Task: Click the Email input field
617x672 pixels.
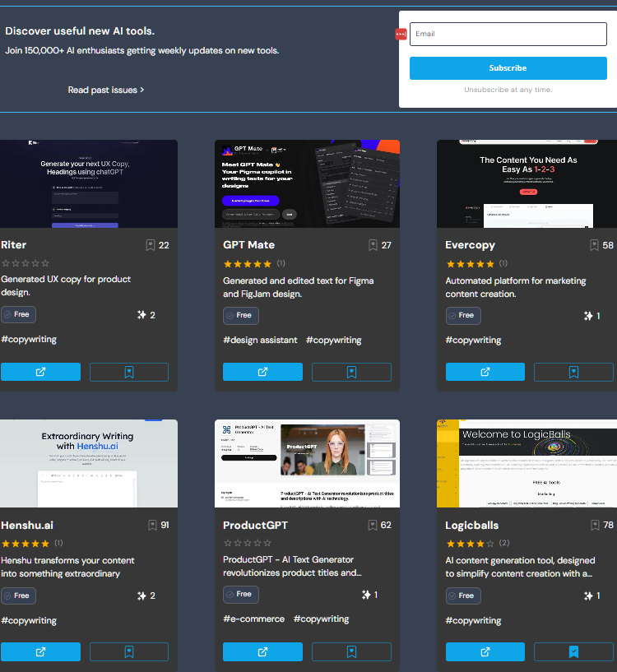Action: click(508, 34)
